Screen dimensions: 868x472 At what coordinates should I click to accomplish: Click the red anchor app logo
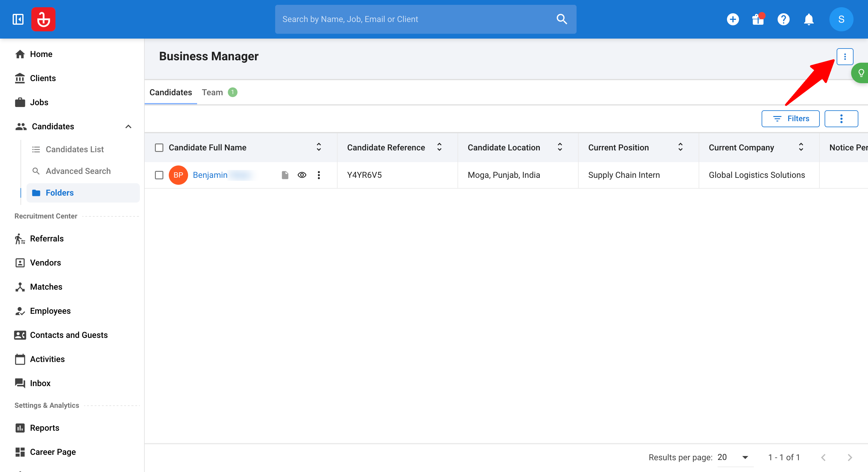[43, 19]
